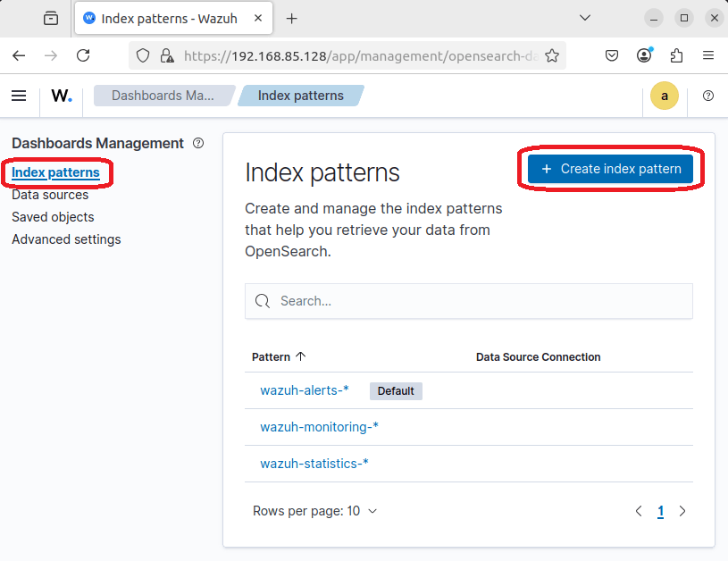Go to next page of results
Image resolution: width=728 pixels, height=561 pixels.
(682, 512)
